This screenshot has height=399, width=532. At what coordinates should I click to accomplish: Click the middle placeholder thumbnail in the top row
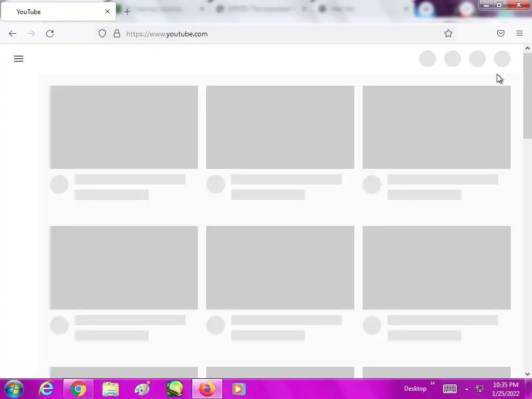(280, 127)
